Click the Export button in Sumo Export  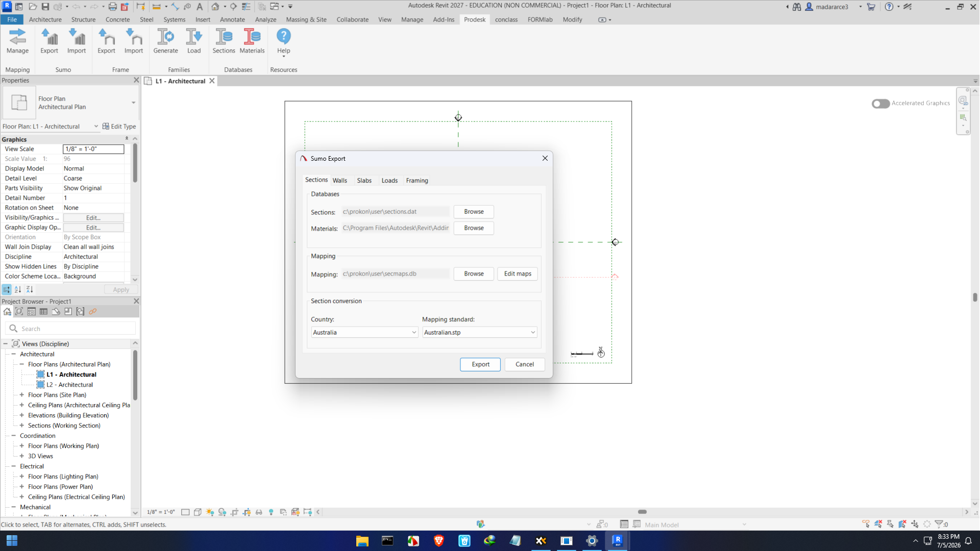point(480,364)
